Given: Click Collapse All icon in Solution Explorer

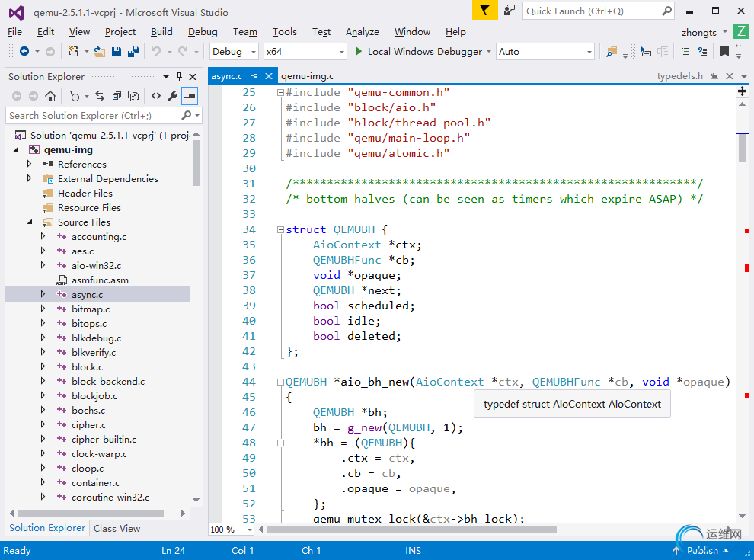Looking at the screenshot, I should [x=116, y=96].
